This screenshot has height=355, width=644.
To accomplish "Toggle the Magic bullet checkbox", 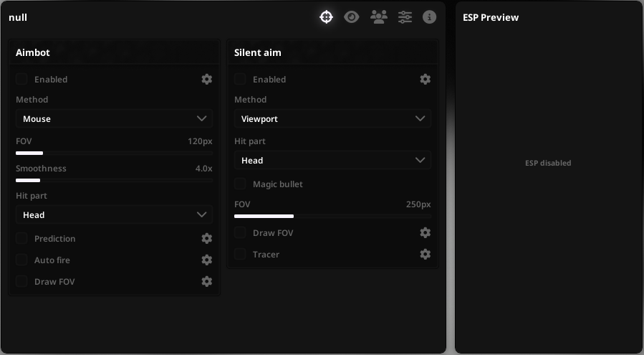I will 240,184.
